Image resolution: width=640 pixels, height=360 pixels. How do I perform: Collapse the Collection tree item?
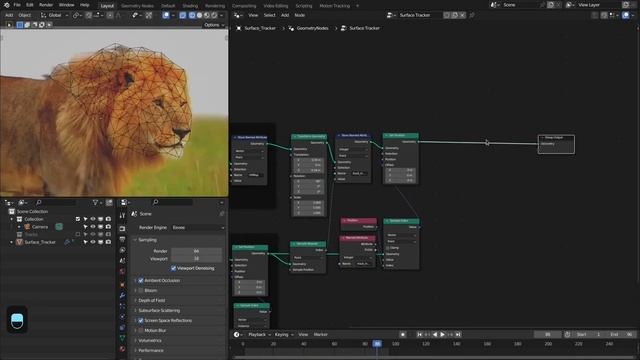(x=12, y=219)
